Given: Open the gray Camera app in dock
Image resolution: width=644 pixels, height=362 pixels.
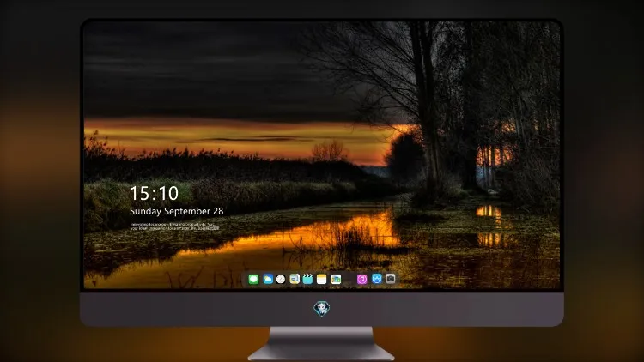Looking at the screenshot, I should (391, 279).
